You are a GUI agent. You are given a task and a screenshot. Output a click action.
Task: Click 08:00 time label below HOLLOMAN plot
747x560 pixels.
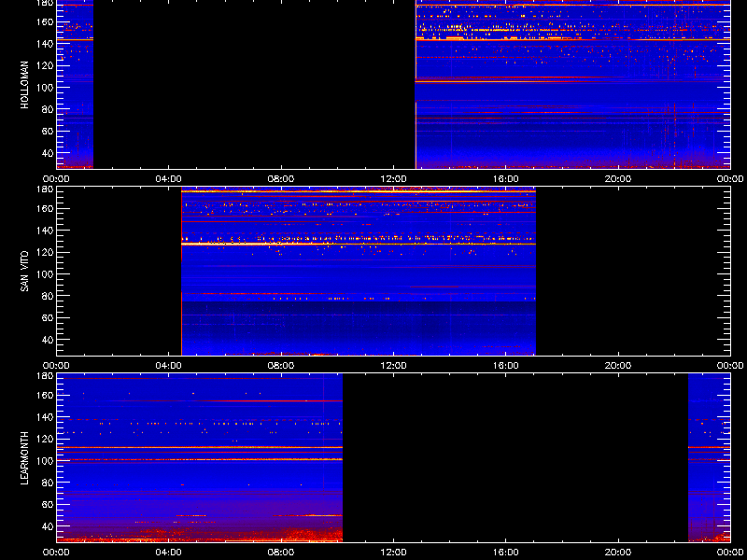[x=281, y=179]
